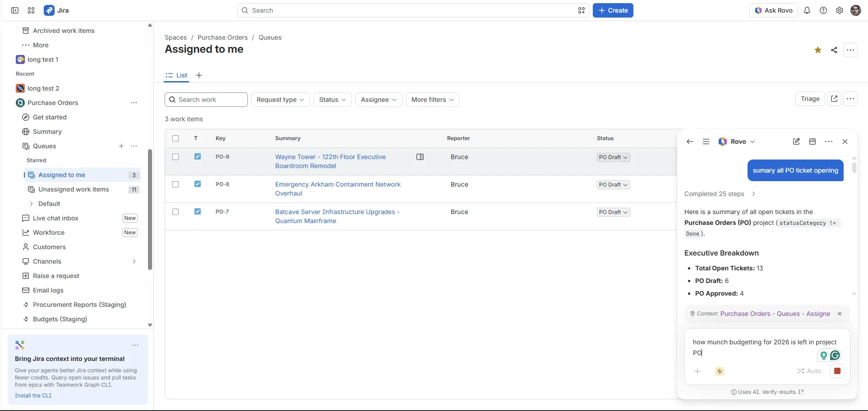Open Unassigned work items queue
868x411 pixels.
(83, 189)
